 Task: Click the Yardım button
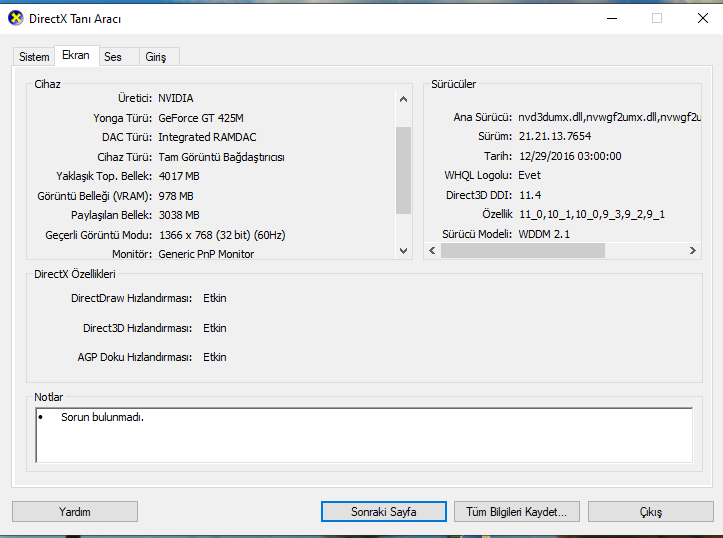pos(75,512)
